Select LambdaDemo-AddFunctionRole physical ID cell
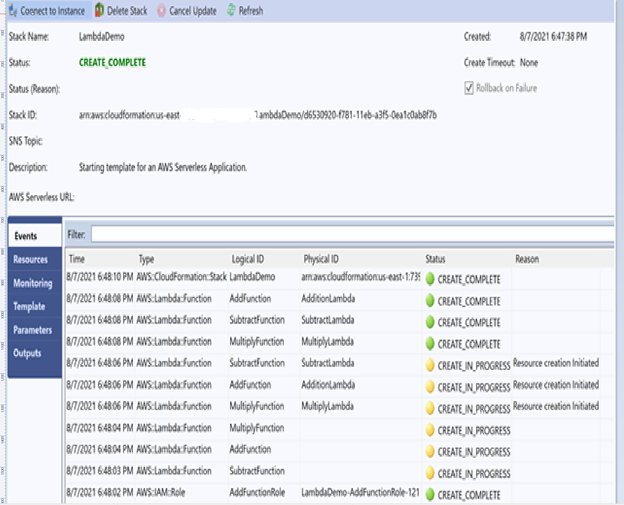Viewport: 624px width, 505px height. click(x=360, y=492)
